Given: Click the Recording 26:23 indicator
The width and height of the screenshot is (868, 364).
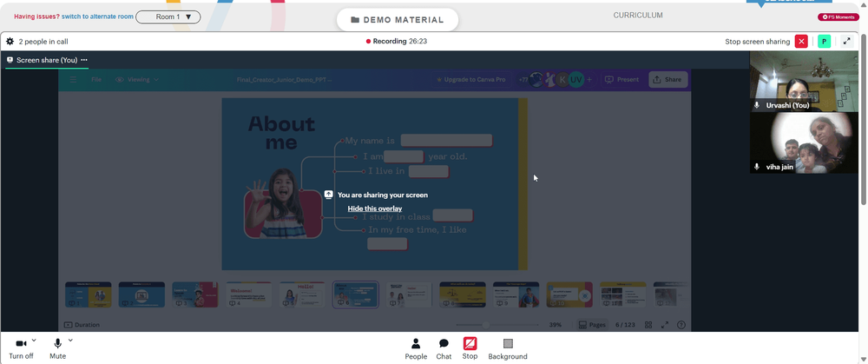Looking at the screenshot, I should coord(397,41).
